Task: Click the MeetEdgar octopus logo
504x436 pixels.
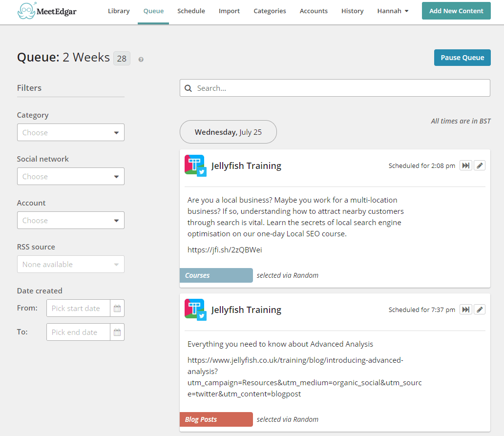Action: coord(25,11)
